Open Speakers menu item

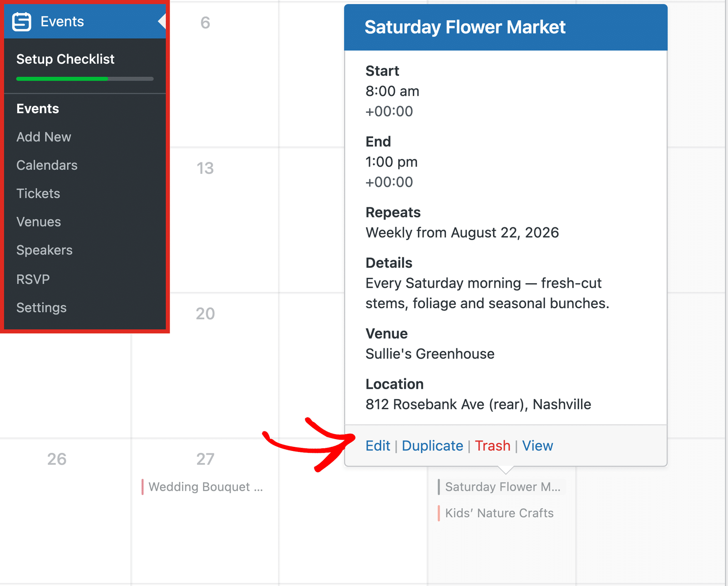click(45, 250)
